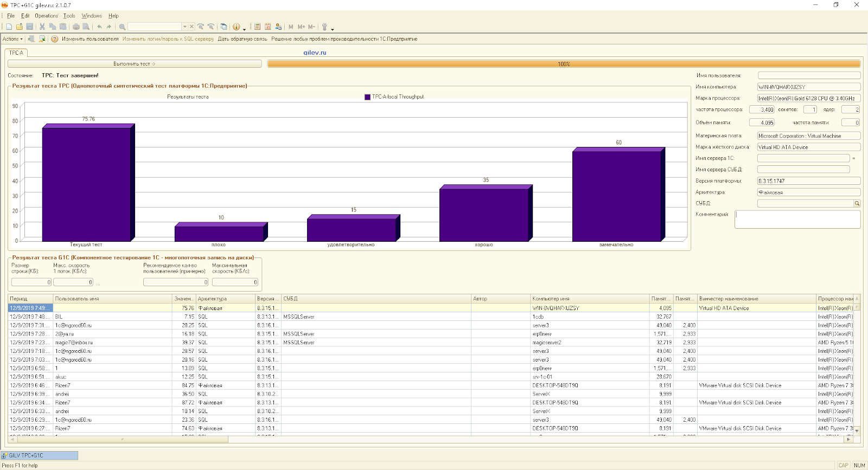Expand arrow next to info icon

point(244,28)
